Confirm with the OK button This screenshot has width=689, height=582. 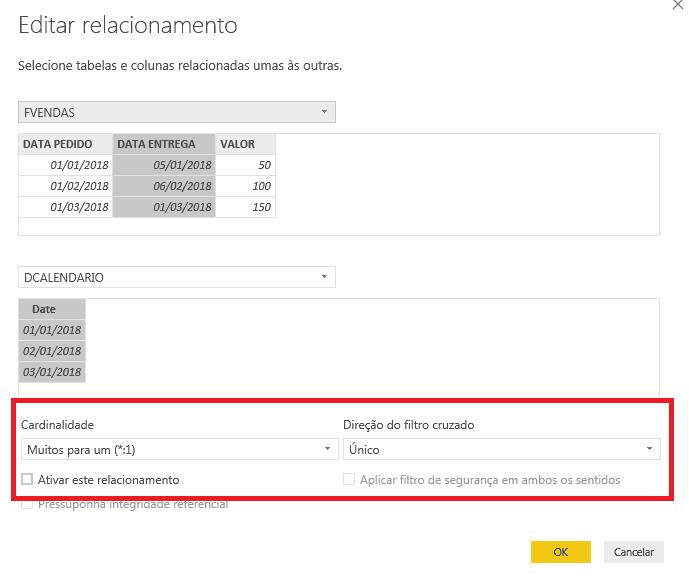pyautogui.click(x=561, y=552)
